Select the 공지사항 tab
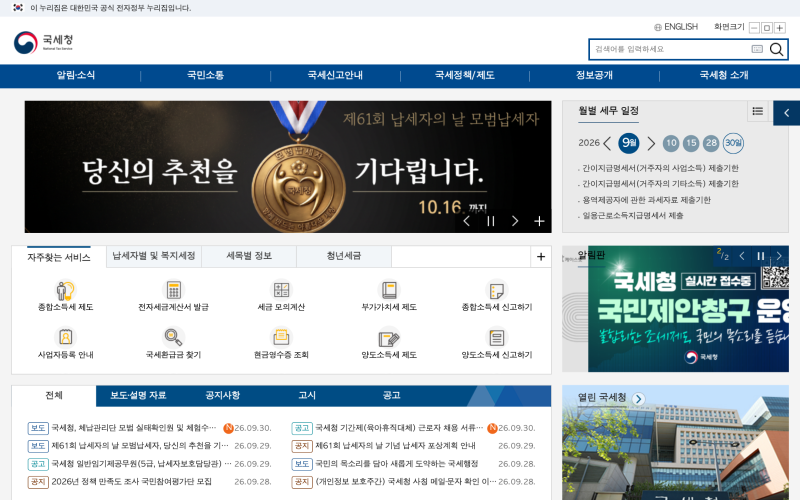Viewport: 800px width, 500px height. [x=222, y=395]
